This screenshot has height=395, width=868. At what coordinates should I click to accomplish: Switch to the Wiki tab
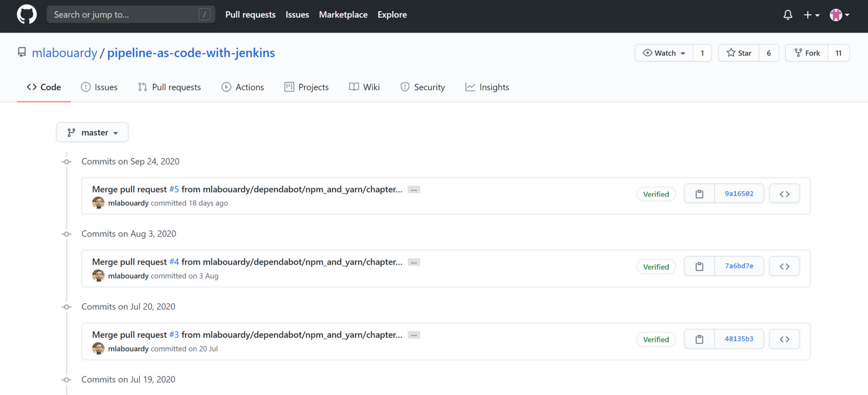364,87
